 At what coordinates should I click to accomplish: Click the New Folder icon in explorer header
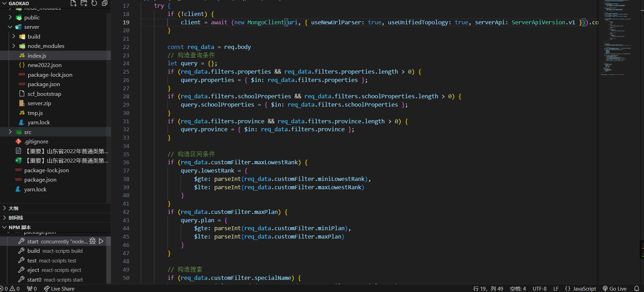pos(84,3)
